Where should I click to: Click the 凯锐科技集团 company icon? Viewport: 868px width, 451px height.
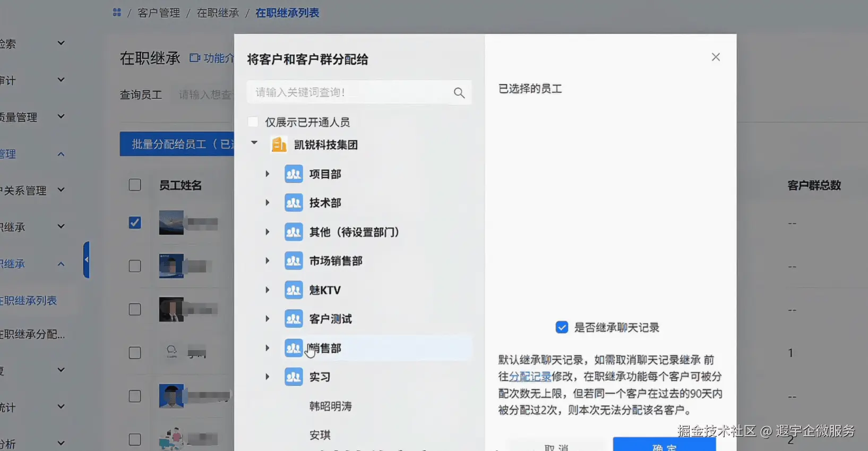click(279, 144)
